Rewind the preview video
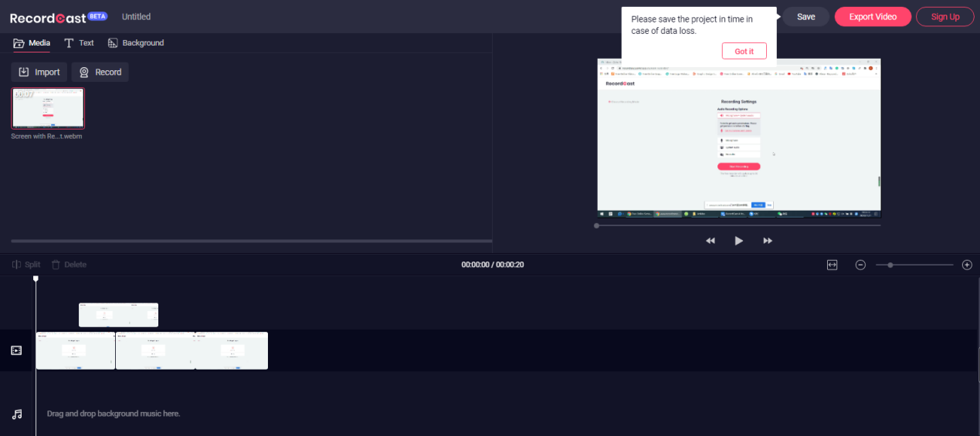Image resolution: width=980 pixels, height=436 pixels. (x=710, y=241)
